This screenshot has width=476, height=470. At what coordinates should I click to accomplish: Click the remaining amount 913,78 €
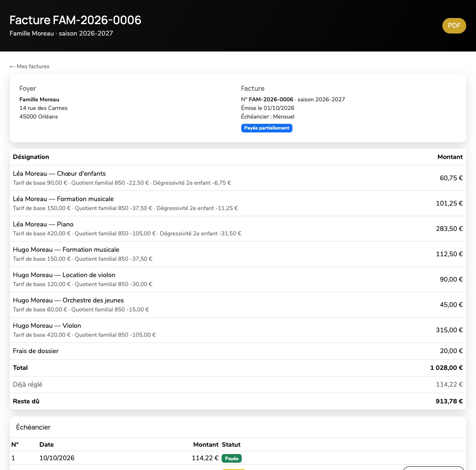(x=449, y=401)
